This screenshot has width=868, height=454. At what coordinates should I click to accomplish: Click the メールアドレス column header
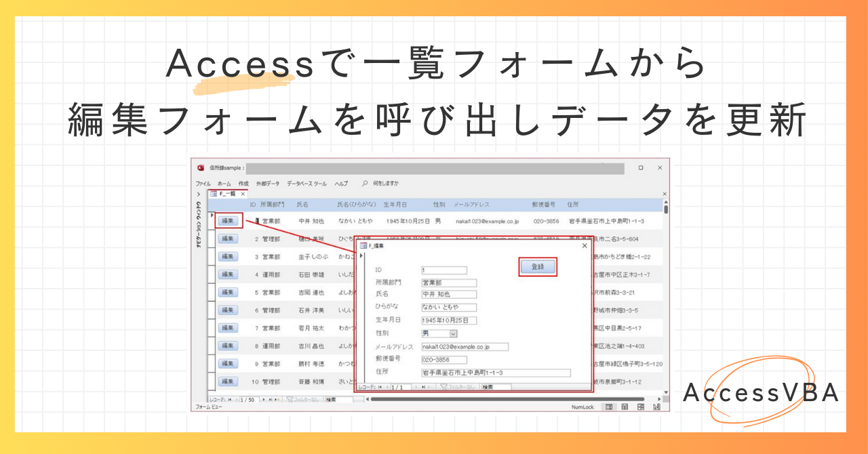click(471, 204)
